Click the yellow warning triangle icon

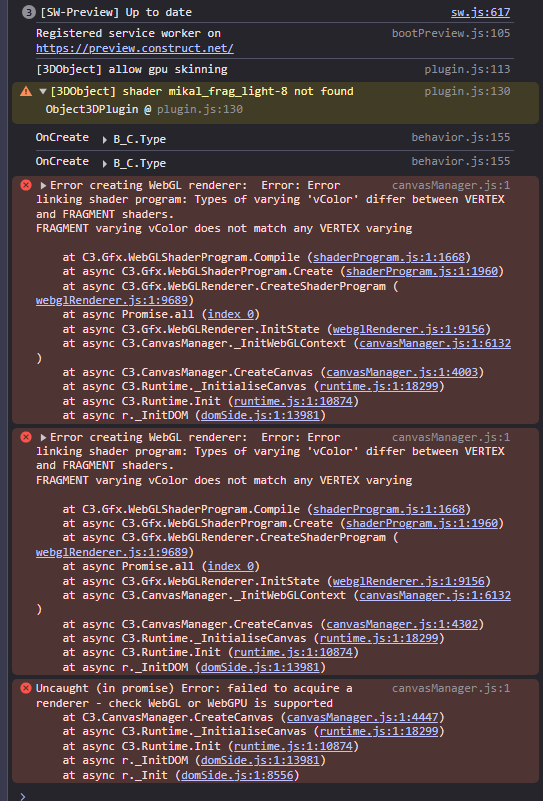pos(26,91)
